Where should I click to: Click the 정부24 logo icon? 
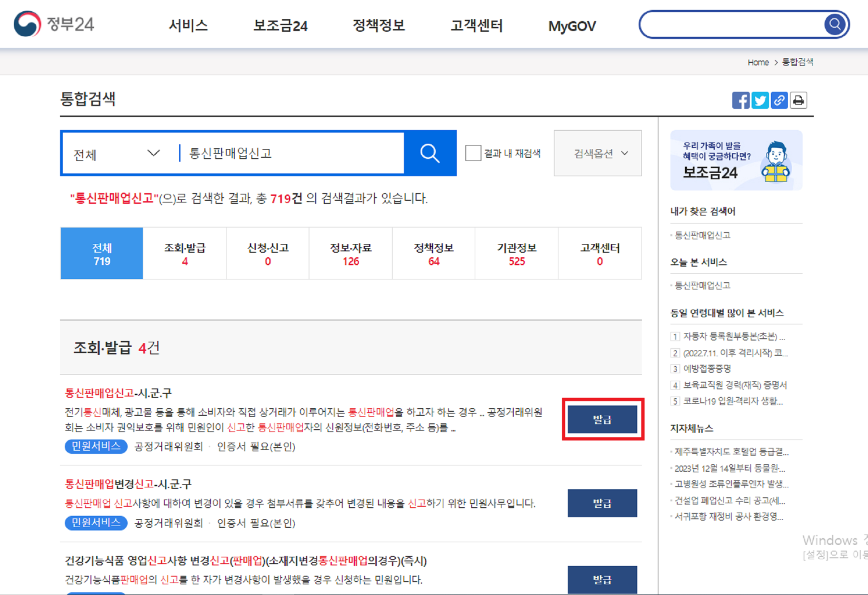(x=27, y=24)
